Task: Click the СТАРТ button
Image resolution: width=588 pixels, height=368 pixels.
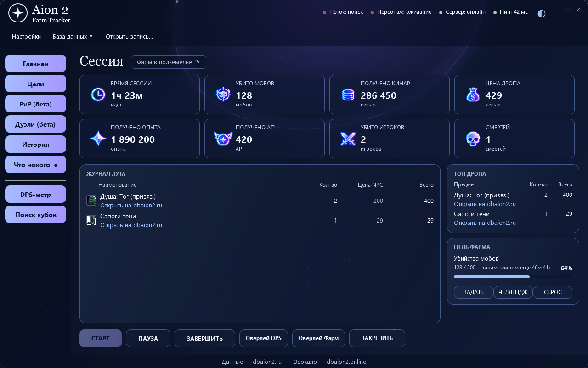Action: click(101, 339)
